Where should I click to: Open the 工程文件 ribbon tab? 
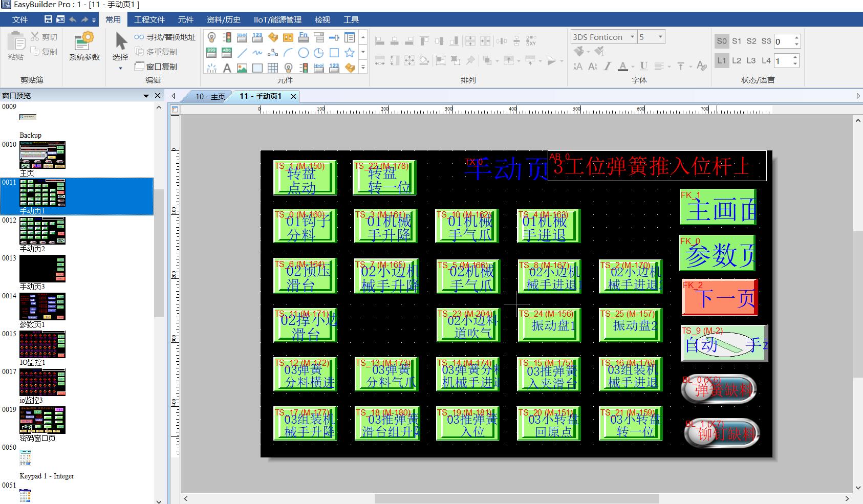click(x=149, y=19)
